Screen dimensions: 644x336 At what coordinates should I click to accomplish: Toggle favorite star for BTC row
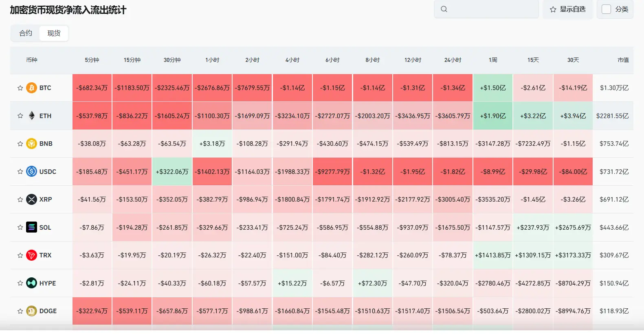(20, 88)
